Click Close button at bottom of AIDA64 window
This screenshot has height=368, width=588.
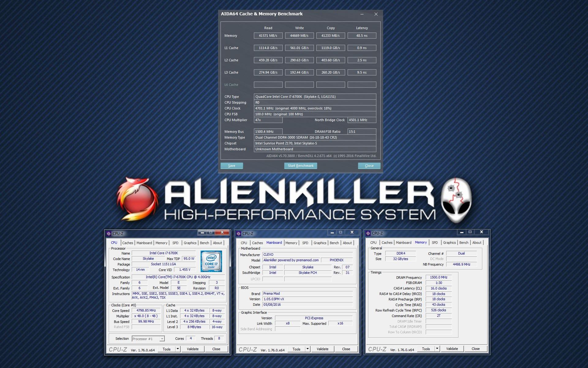[x=369, y=166]
